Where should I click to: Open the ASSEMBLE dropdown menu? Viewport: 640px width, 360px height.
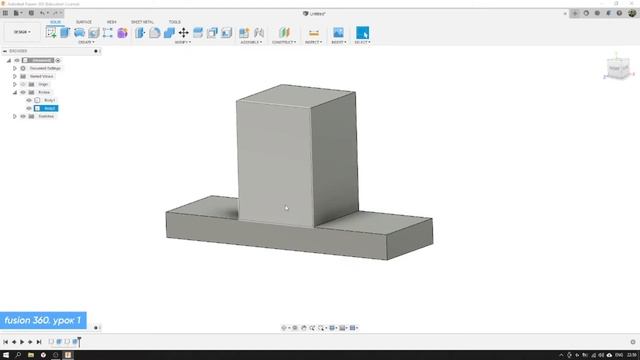(251, 42)
